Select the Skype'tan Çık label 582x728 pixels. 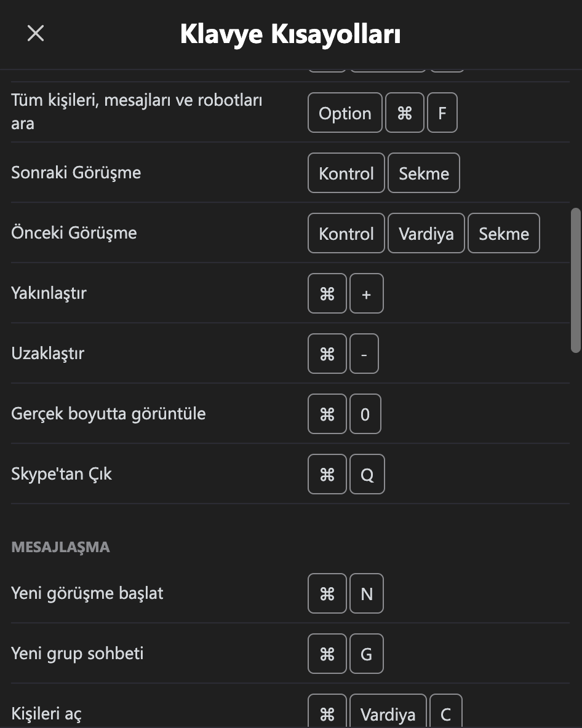click(62, 474)
